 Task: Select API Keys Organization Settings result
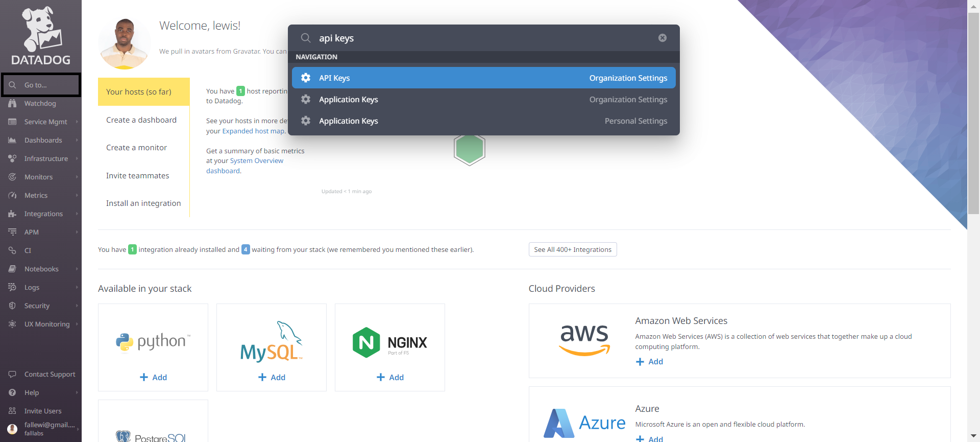[483, 78]
